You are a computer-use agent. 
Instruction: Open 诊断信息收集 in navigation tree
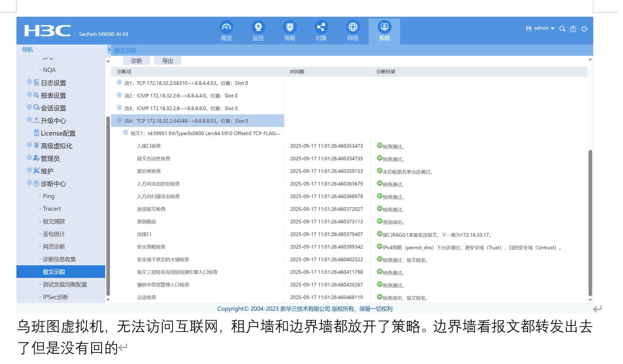click(59, 259)
